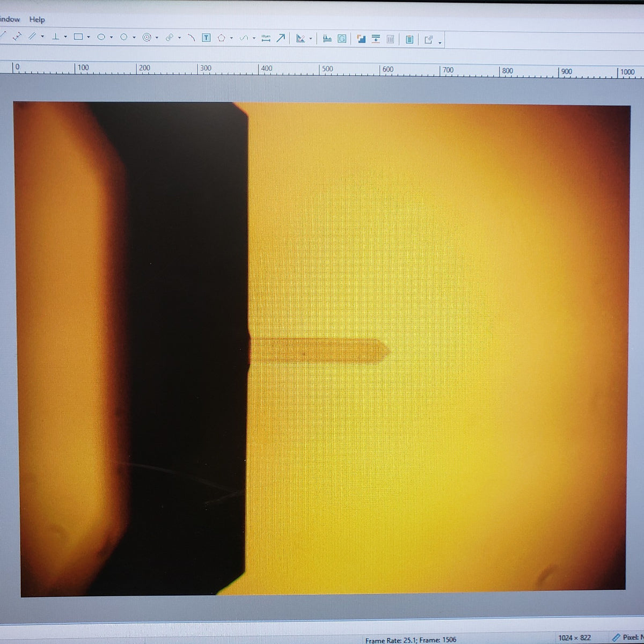Select the arrow annotation tool
This screenshot has width=644, height=644.
point(281,38)
